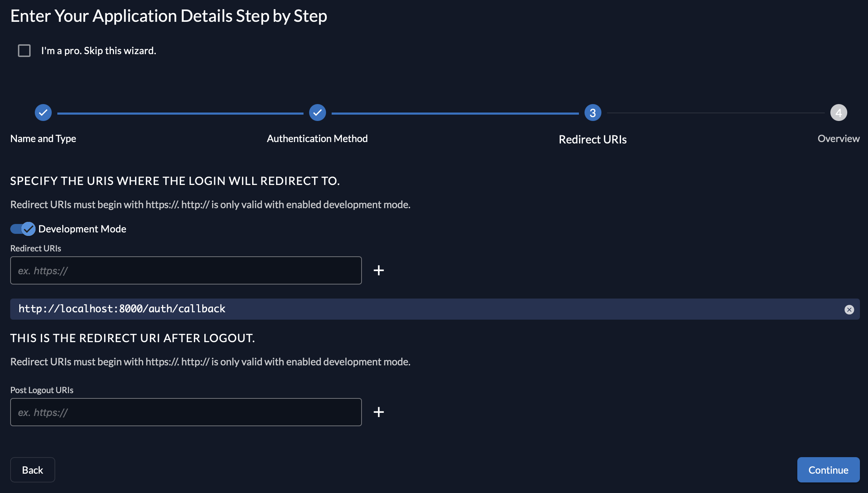This screenshot has width=868, height=493.
Task: Click the step 4 Overview circle
Action: (838, 113)
